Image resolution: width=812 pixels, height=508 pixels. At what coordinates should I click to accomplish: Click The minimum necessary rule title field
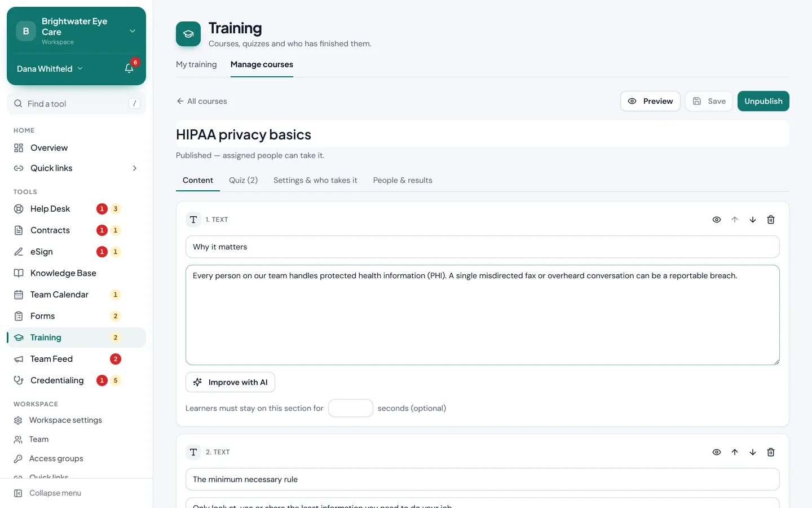(483, 479)
